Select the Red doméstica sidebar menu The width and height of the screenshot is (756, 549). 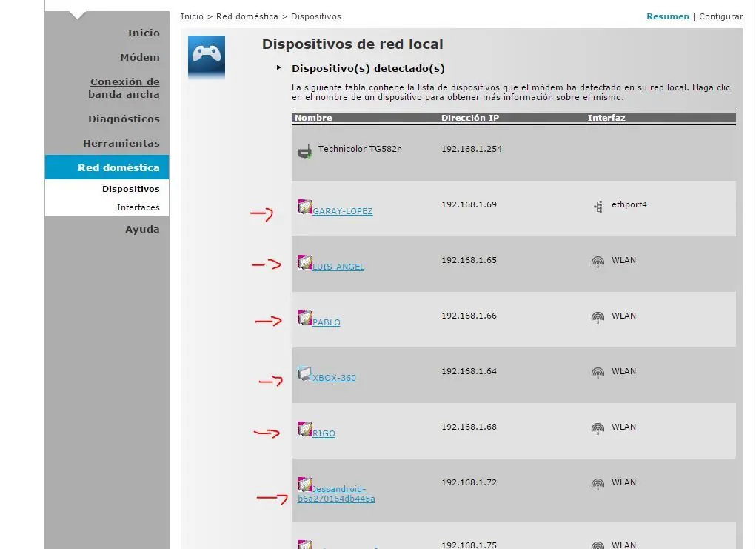point(107,167)
